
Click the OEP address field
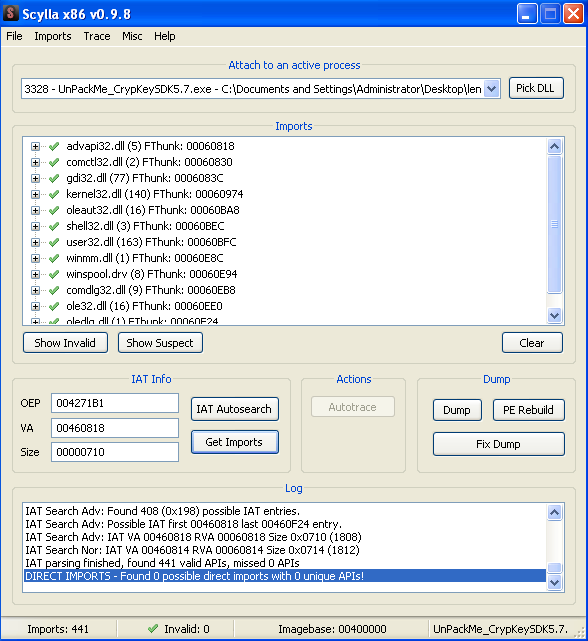[115, 403]
